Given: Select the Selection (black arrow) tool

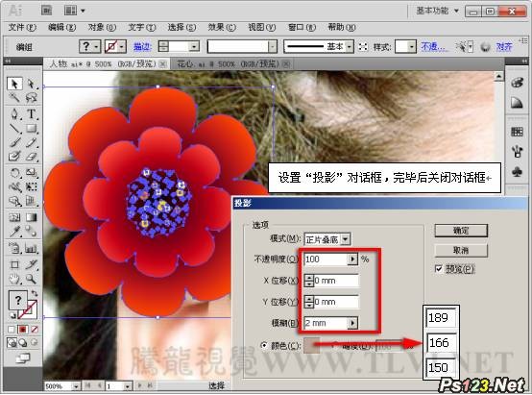Looking at the screenshot, I should coord(14,84).
